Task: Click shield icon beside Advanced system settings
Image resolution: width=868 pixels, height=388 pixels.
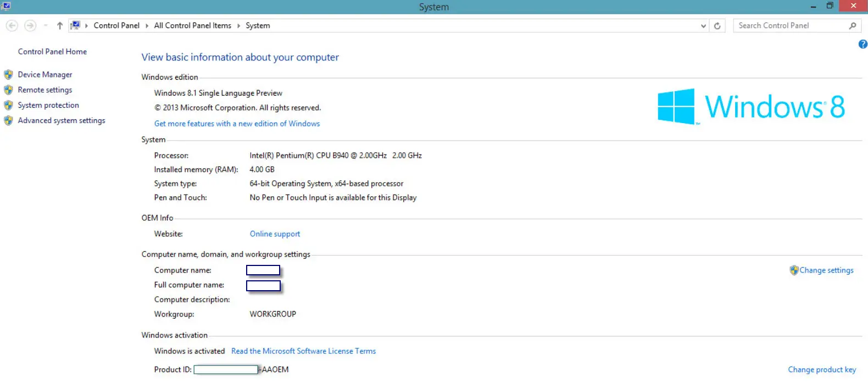Action: (x=8, y=121)
